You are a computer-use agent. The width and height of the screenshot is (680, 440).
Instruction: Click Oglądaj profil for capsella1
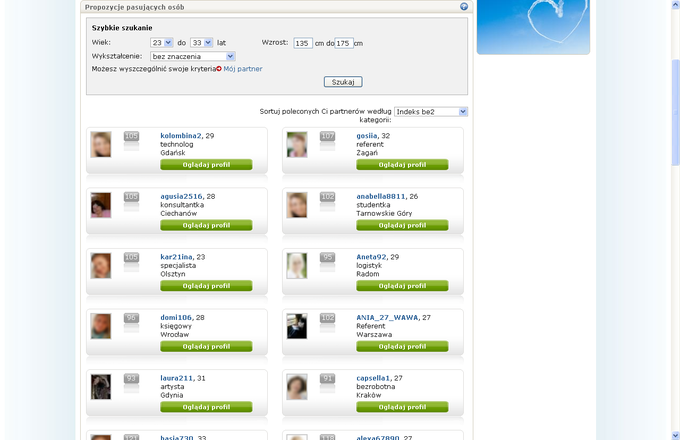[402, 407]
